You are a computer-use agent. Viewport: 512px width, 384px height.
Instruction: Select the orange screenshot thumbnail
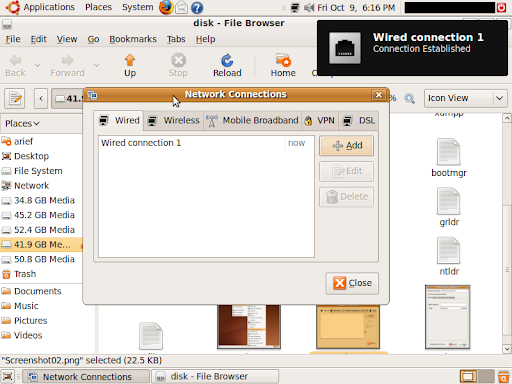(x=348, y=327)
